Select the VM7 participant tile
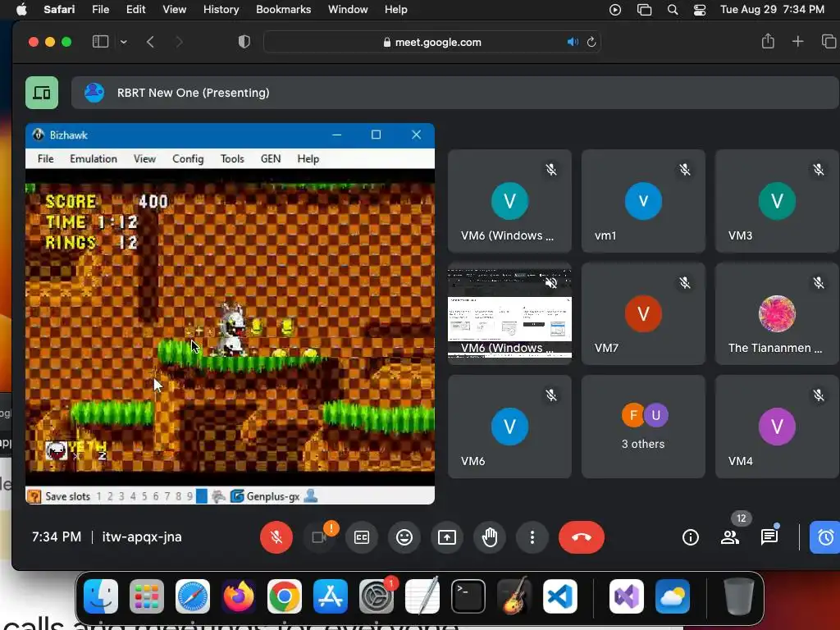Viewport: 840px width, 630px height. [643, 314]
